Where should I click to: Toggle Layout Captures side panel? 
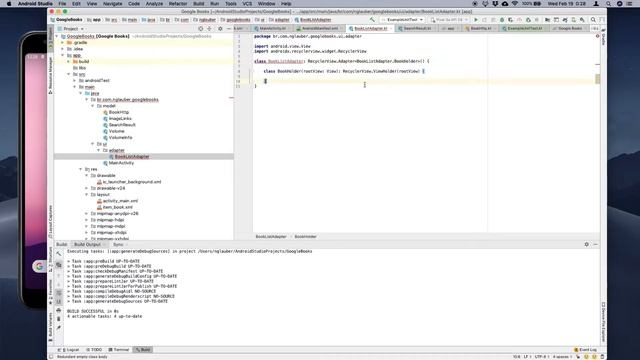click(51, 222)
